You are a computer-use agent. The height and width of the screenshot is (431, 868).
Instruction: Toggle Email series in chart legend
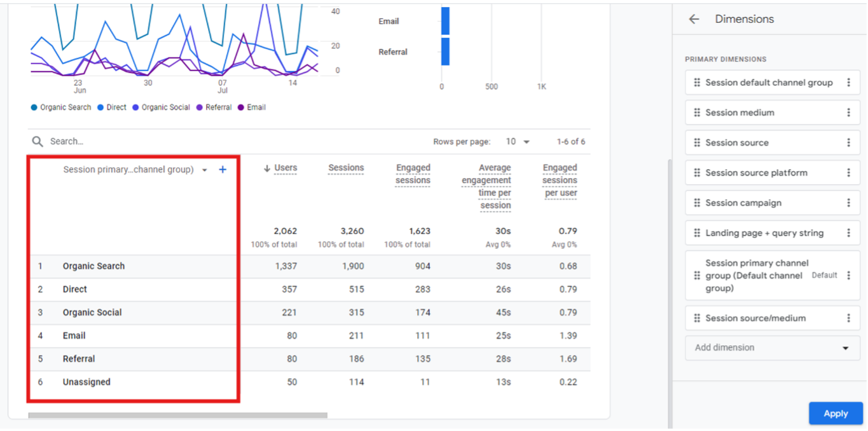pyautogui.click(x=252, y=107)
